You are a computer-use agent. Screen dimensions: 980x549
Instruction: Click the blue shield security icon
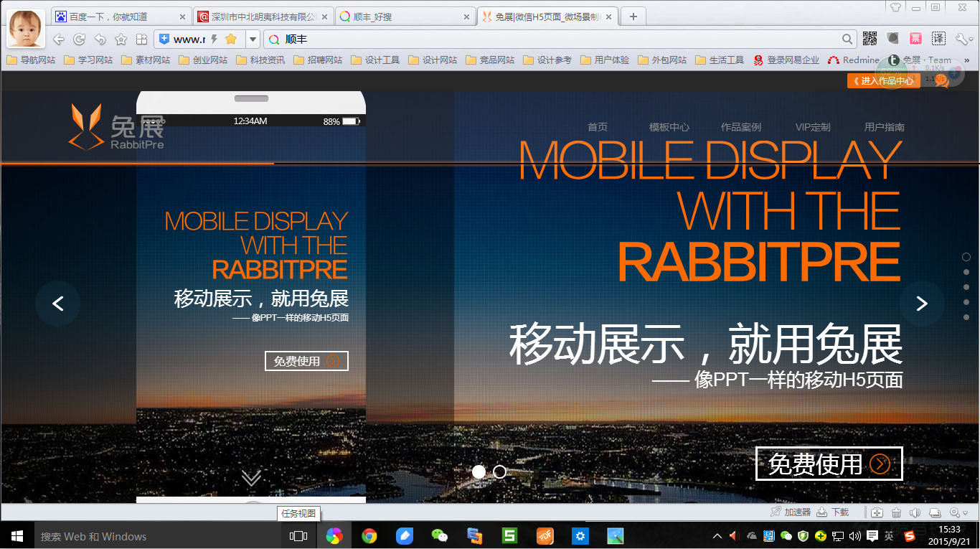pyautogui.click(x=164, y=39)
